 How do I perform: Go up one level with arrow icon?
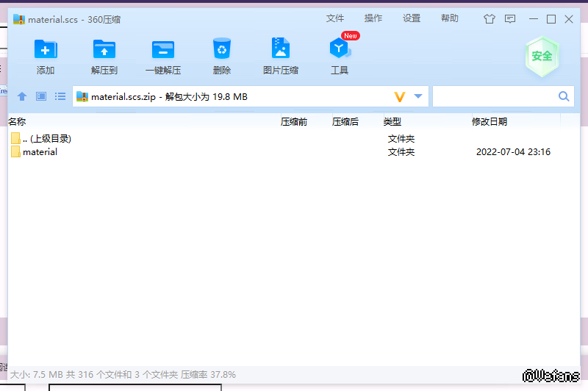22,96
